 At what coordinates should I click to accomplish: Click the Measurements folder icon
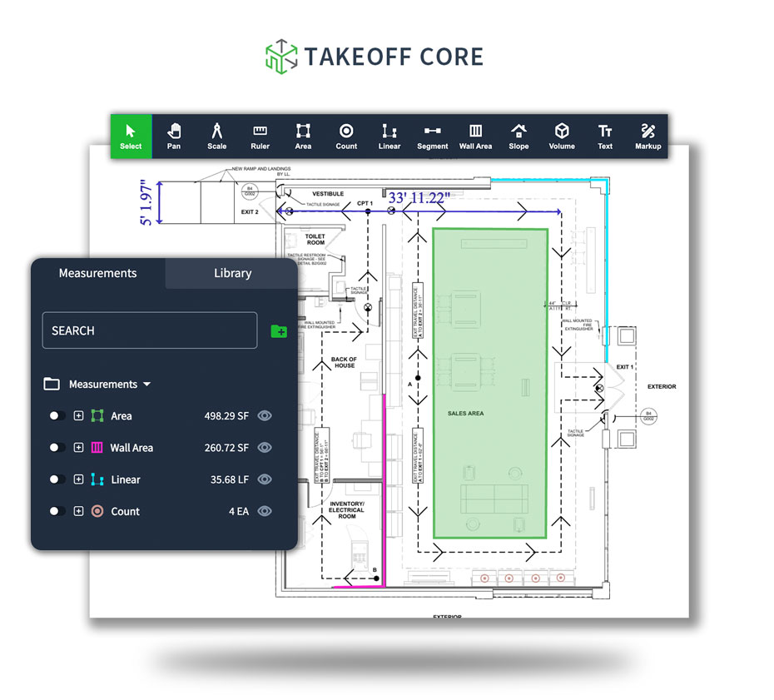[x=52, y=384]
